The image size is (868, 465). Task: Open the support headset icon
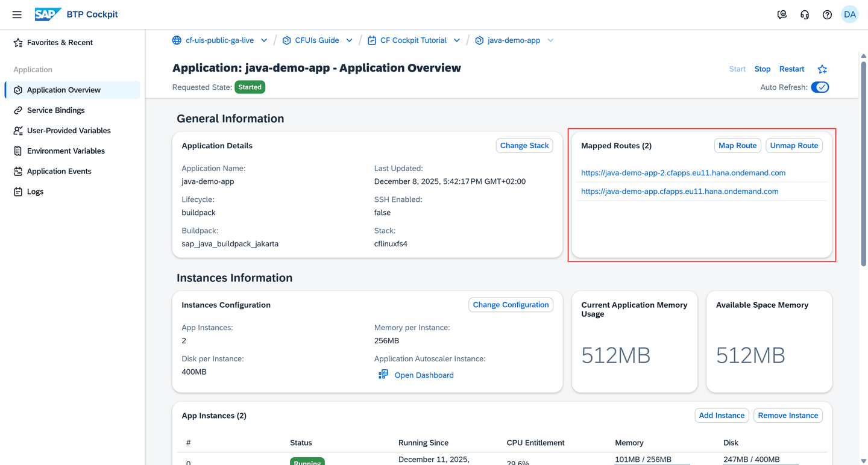(805, 14)
